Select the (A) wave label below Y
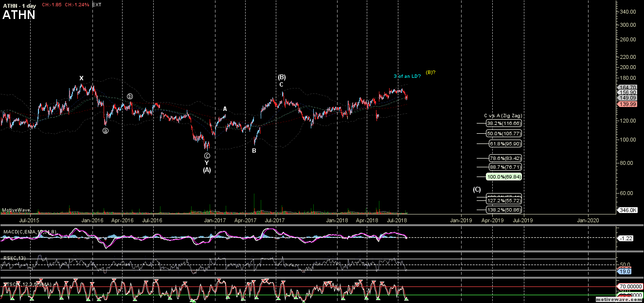Image resolution: width=644 pixels, height=303 pixels. point(207,170)
